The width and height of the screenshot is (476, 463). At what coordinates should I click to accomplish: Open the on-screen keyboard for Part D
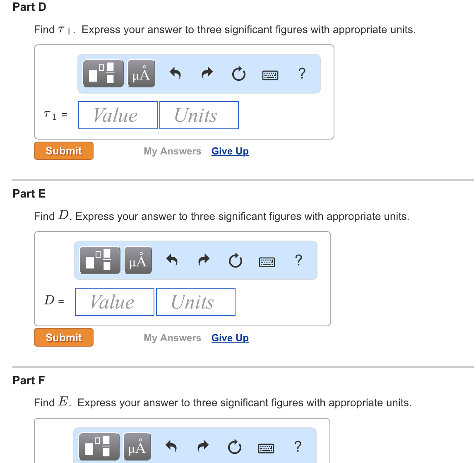coord(270,75)
